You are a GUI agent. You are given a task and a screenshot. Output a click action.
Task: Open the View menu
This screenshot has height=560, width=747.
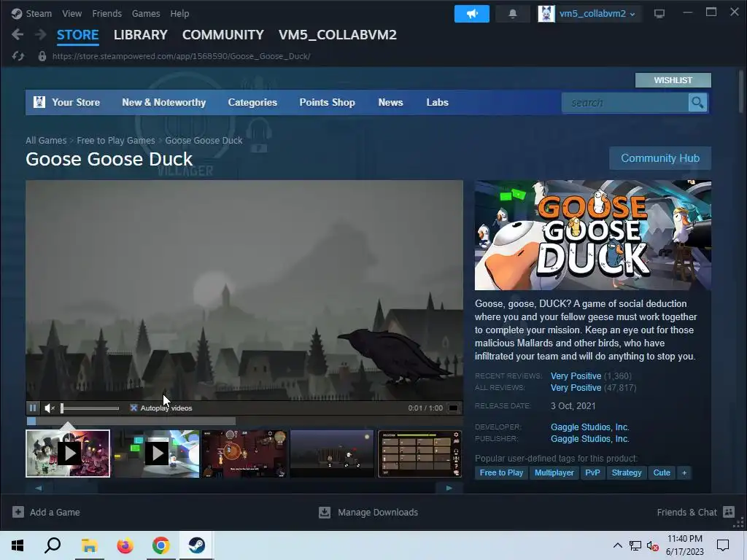[x=72, y=13]
